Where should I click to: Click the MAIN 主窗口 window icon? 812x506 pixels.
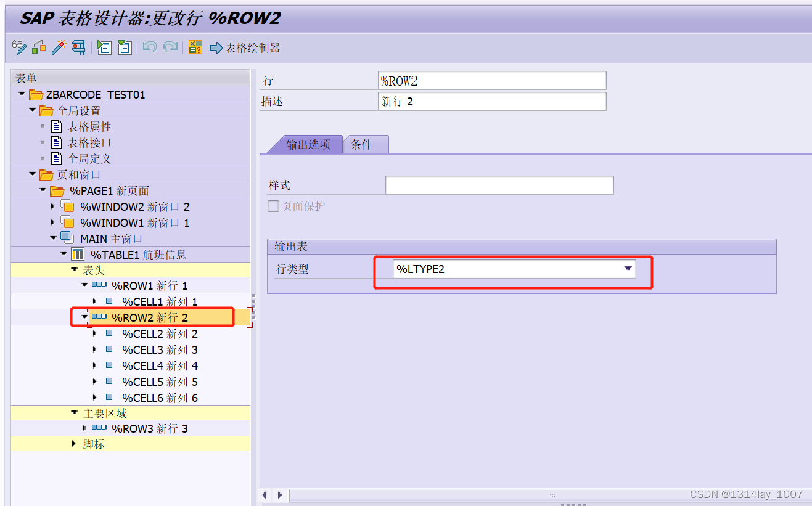(x=67, y=238)
